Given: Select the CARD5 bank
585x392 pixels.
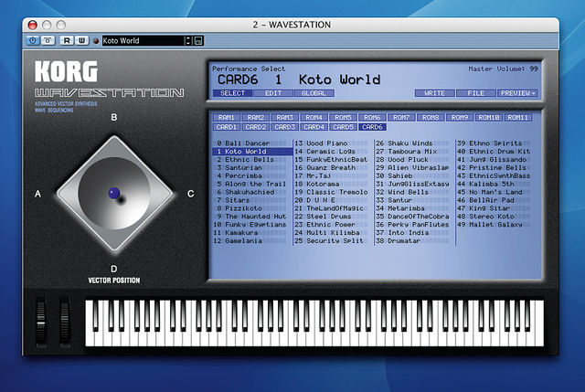Looking at the screenshot, I should coord(343,127).
